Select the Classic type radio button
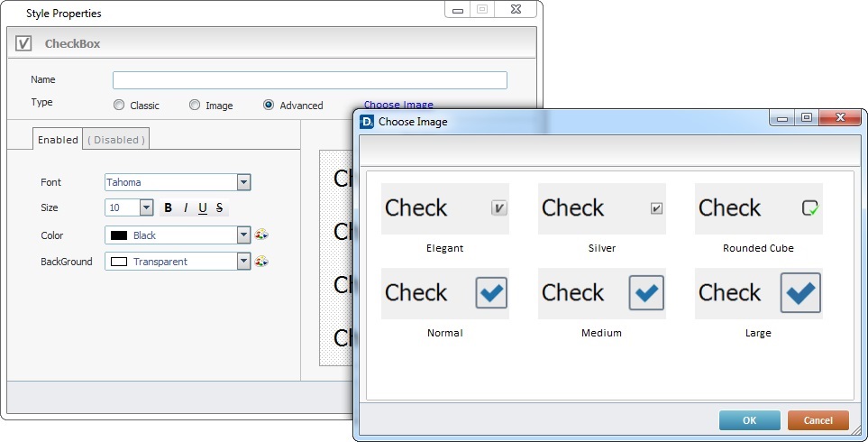Viewport: 868px width, 442px height. tap(119, 106)
